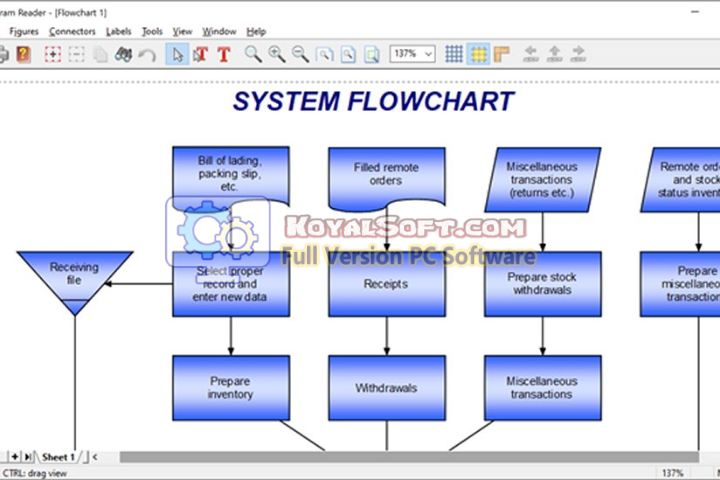This screenshot has height=480, width=720.
Task: Click the add sheet plus button
Action: click(x=15, y=457)
